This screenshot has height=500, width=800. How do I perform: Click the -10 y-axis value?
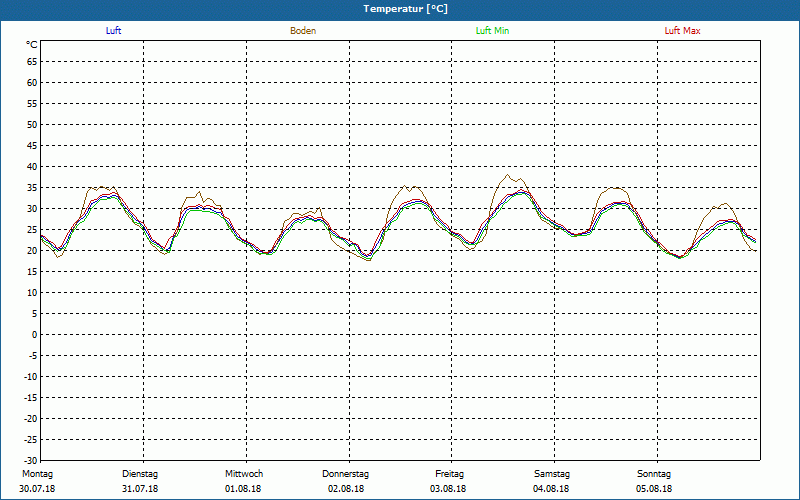tap(31, 377)
